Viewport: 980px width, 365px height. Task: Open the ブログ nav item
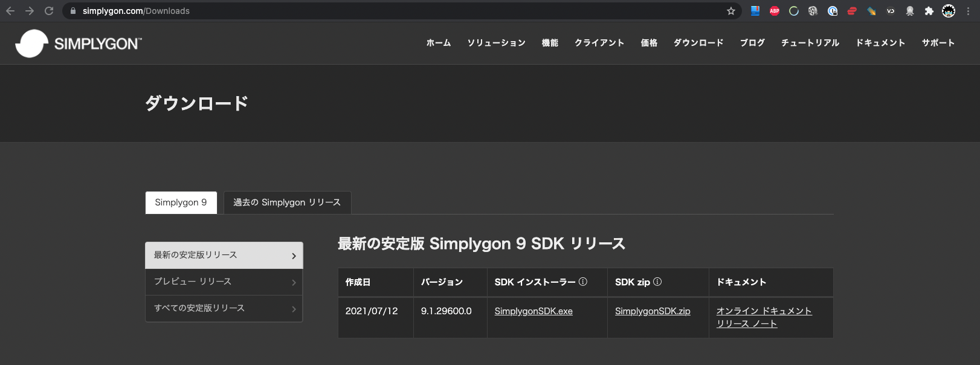(x=752, y=43)
